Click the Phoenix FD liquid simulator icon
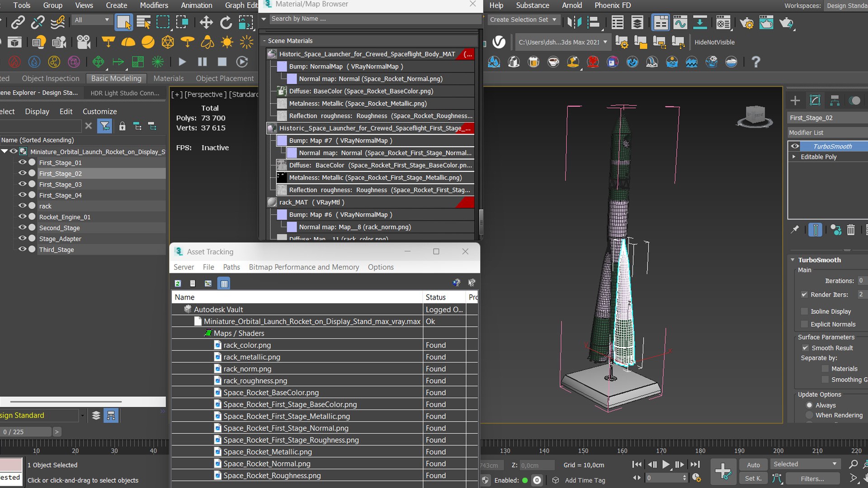This screenshot has height=488, width=868. 34,61
